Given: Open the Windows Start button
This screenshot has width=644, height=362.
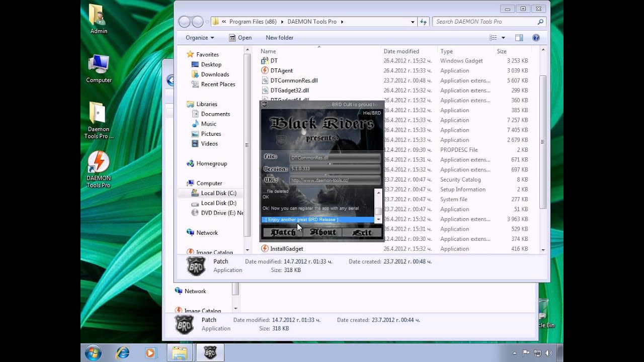Looking at the screenshot, I should (93, 353).
